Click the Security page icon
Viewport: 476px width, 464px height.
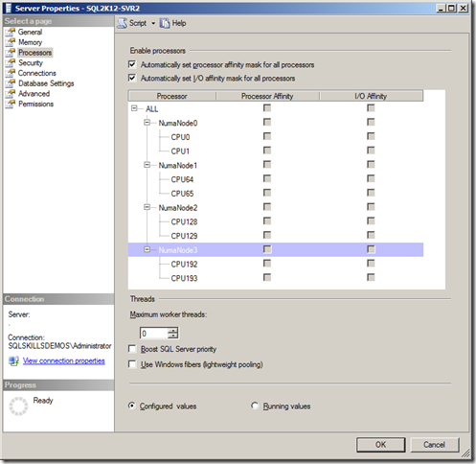(x=11, y=62)
